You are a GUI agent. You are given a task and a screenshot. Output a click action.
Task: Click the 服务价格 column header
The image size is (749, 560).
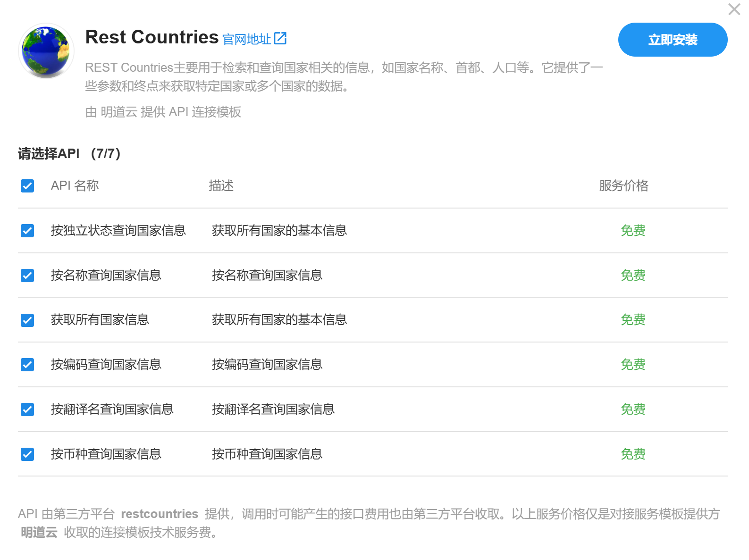coord(623,186)
